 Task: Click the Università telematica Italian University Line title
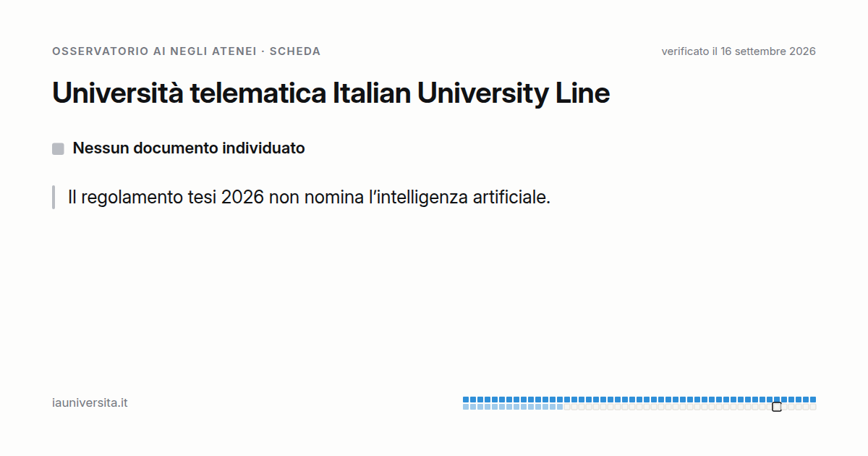pyautogui.click(x=331, y=93)
